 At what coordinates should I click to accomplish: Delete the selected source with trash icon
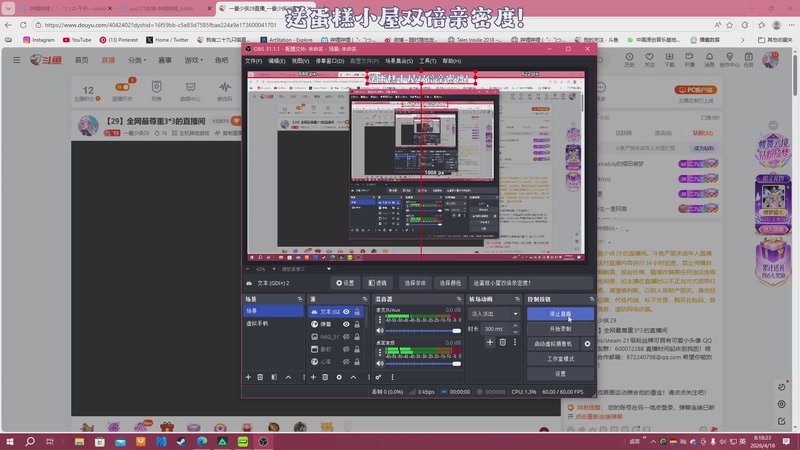point(325,377)
